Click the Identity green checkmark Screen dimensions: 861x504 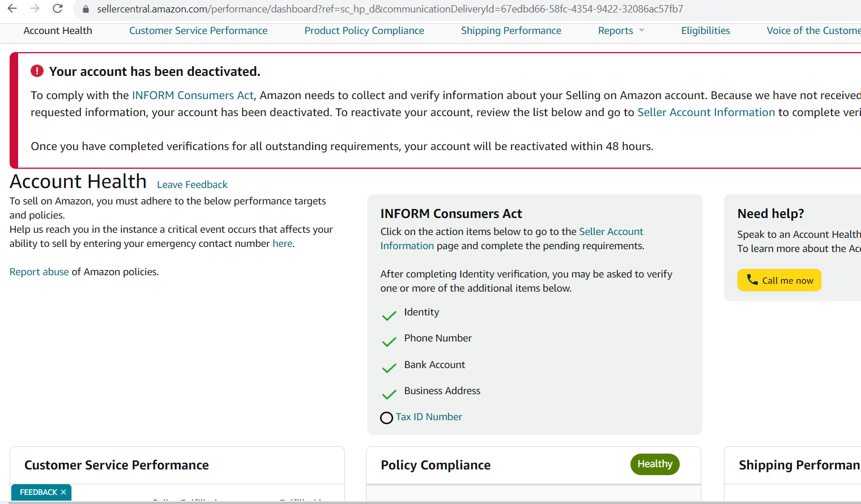click(389, 315)
